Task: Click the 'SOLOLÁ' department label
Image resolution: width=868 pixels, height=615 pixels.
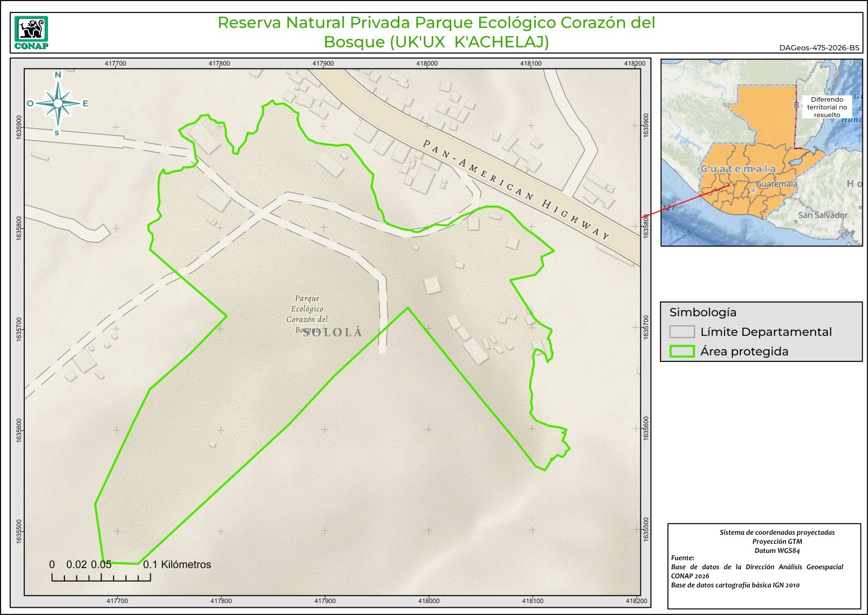Action: (333, 333)
